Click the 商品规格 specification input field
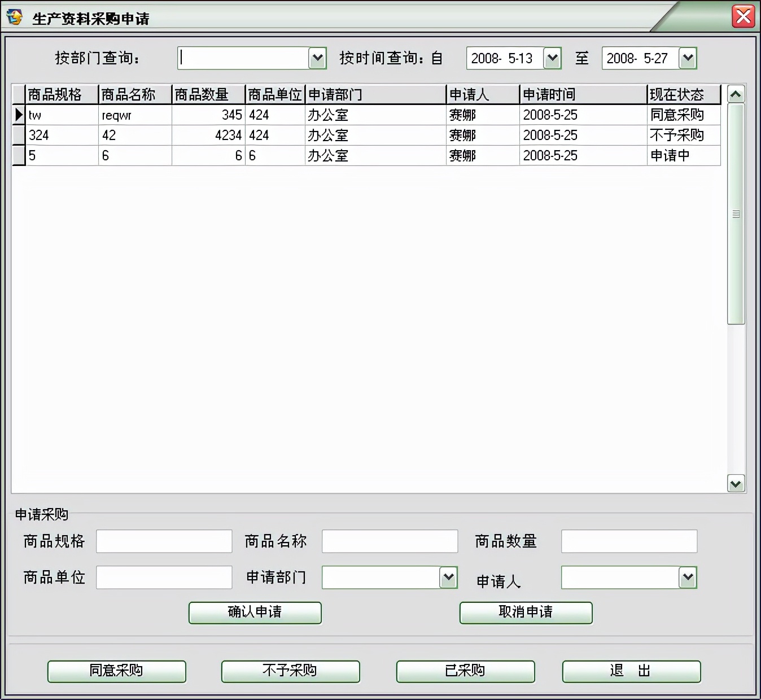This screenshot has width=761, height=700. 163,541
